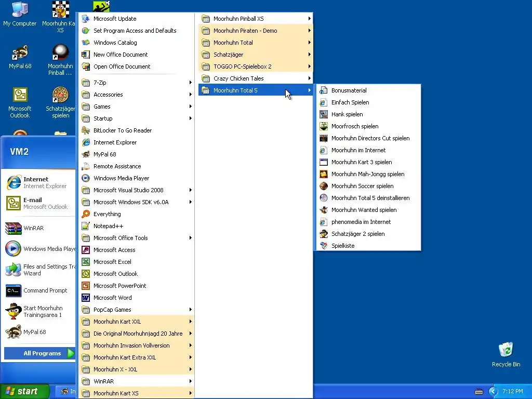Click the All Programs button
Screen dimensions: 532x399
point(39,353)
